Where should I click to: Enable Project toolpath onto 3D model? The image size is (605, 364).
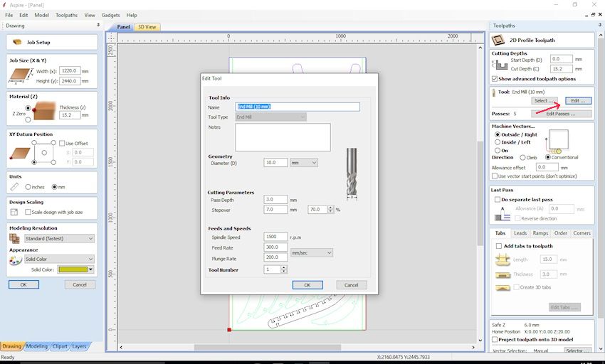pos(495,340)
